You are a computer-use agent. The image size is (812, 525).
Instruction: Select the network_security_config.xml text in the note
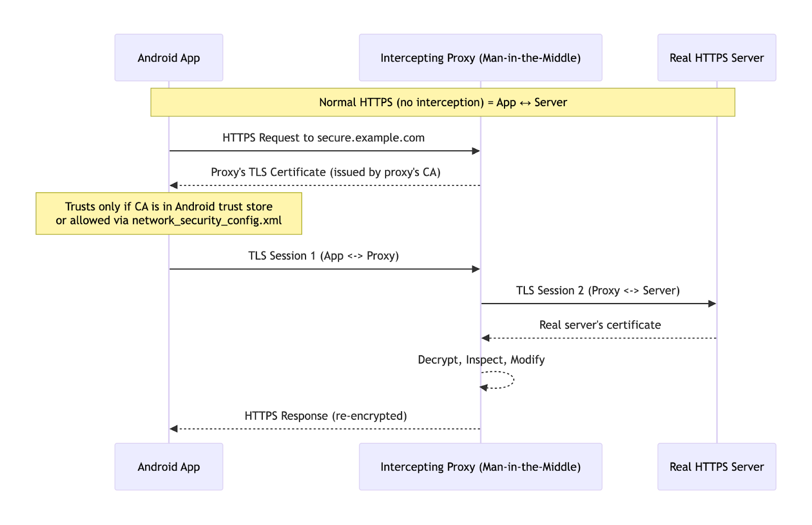coord(207,220)
